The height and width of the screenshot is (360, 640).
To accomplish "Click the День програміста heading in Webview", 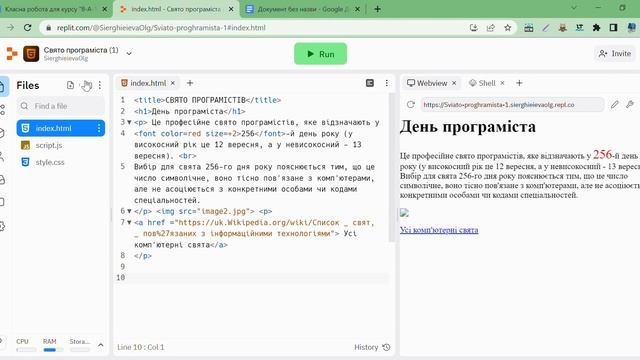I will click(x=468, y=127).
